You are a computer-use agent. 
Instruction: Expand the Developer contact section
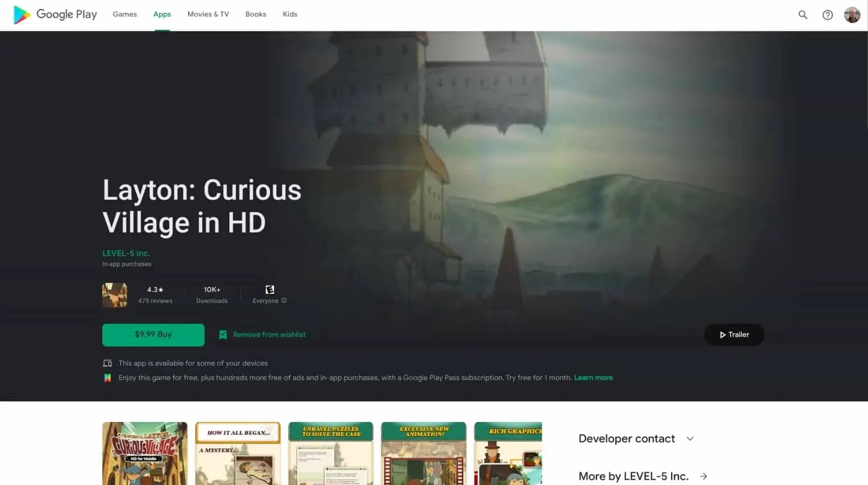690,438
